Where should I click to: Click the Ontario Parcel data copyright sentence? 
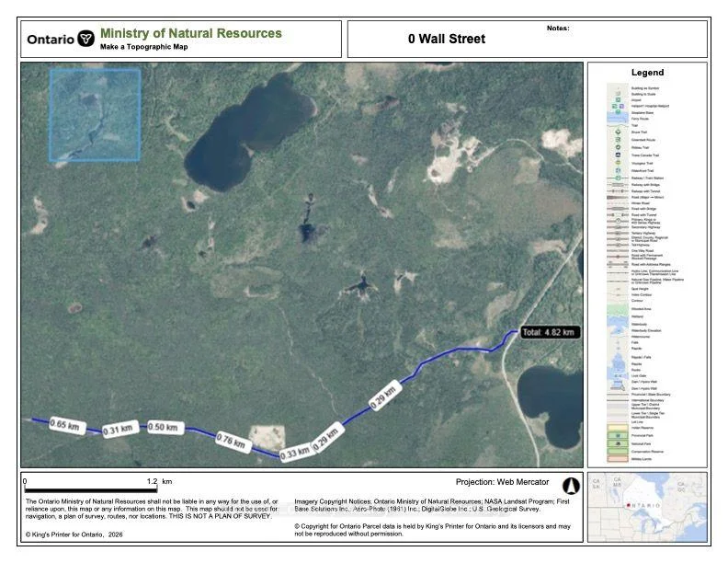432,530
